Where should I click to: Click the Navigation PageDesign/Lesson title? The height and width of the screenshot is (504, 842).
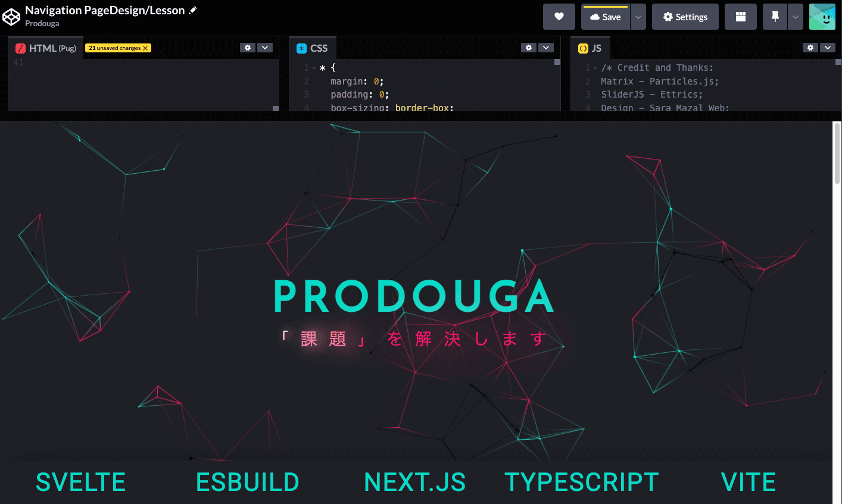point(105,10)
